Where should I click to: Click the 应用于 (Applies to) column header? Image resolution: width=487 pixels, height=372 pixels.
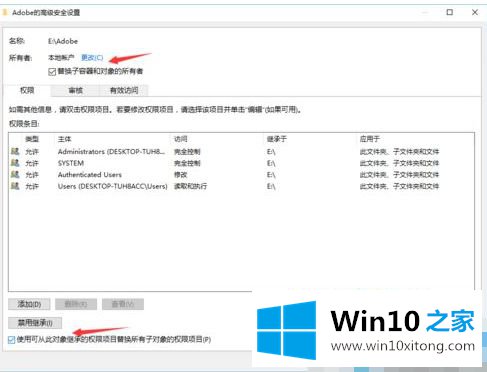370,139
